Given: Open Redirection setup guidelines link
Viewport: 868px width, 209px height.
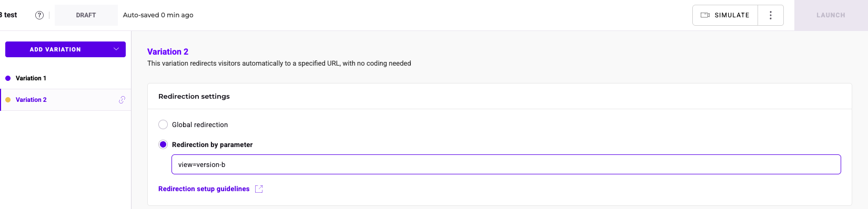Looking at the screenshot, I should click(x=204, y=189).
